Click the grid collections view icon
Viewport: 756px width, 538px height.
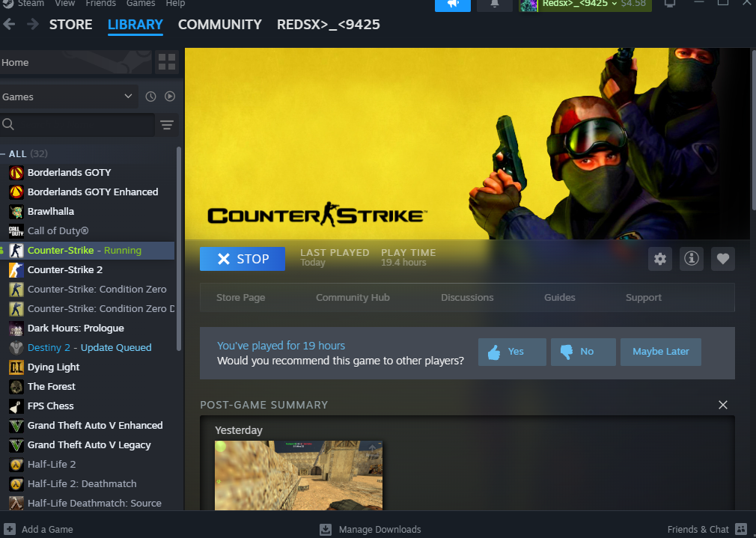tap(166, 62)
